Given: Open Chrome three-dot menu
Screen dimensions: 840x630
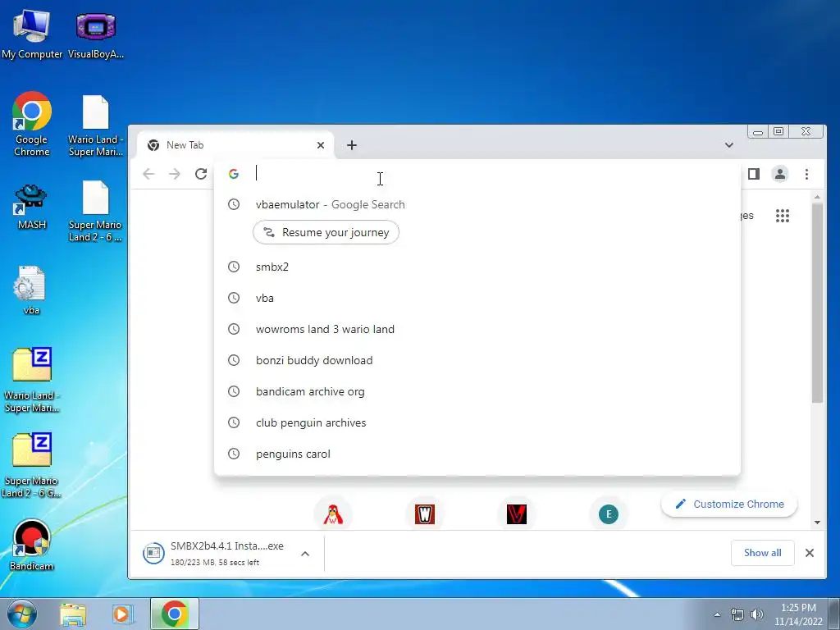Looking at the screenshot, I should 807,174.
